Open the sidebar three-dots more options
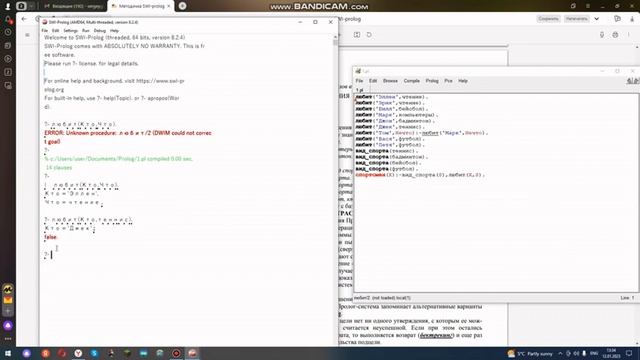This screenshot has width=640, height=360. pos(8,339)
